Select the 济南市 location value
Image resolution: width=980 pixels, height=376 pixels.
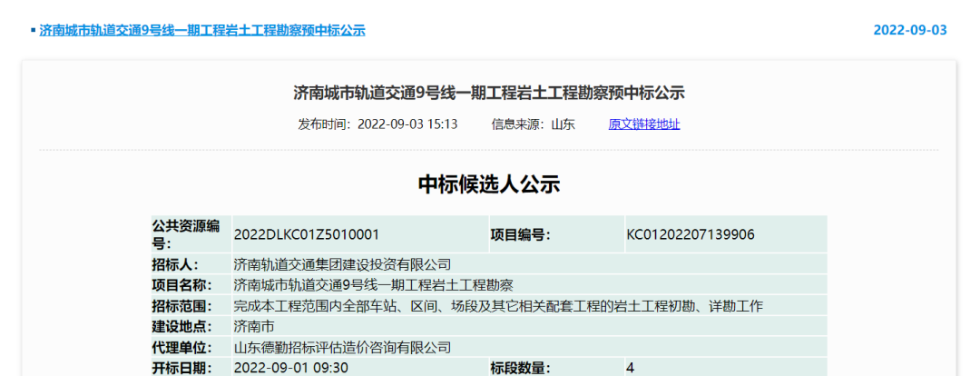[254, 327]
